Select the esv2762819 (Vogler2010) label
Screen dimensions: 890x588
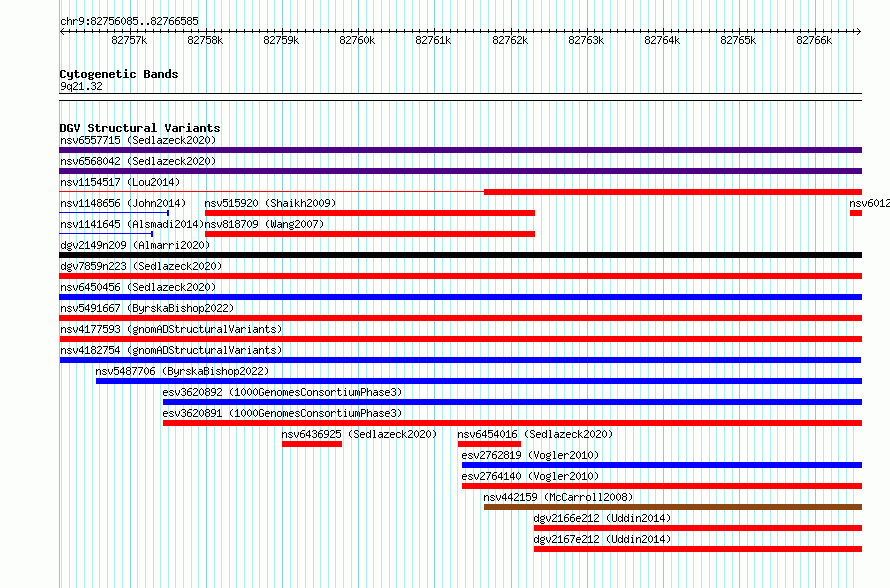(530, 455)
